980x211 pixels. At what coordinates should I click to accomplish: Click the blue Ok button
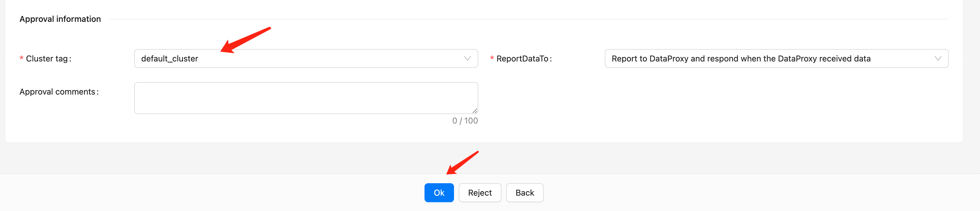pyautogui.click(x=439, y=193)
